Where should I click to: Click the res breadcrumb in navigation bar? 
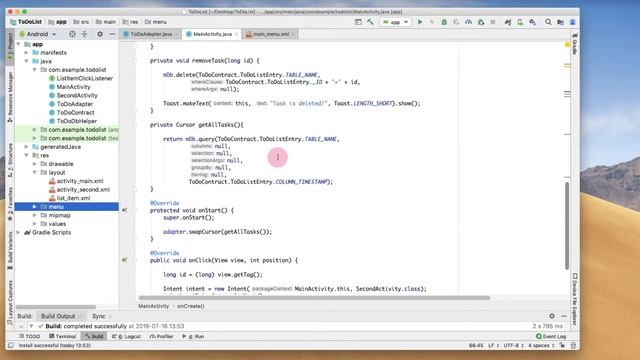[x=131, y=22]
